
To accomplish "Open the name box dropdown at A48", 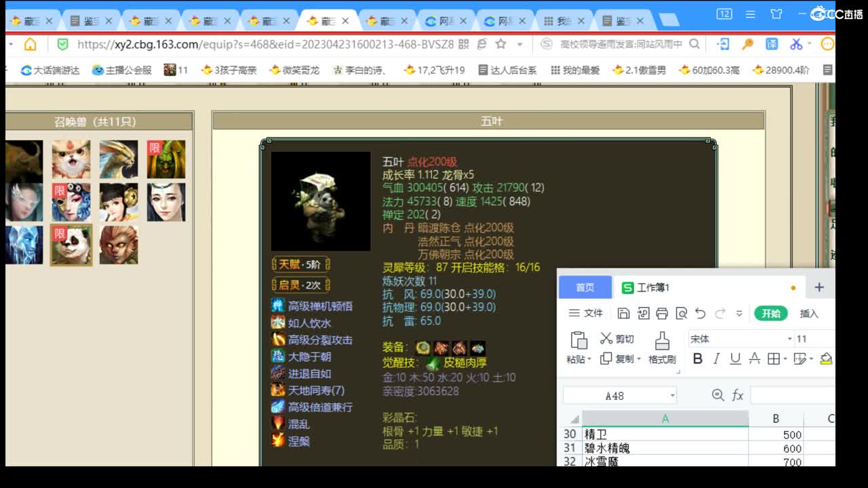I will [673, 395].
